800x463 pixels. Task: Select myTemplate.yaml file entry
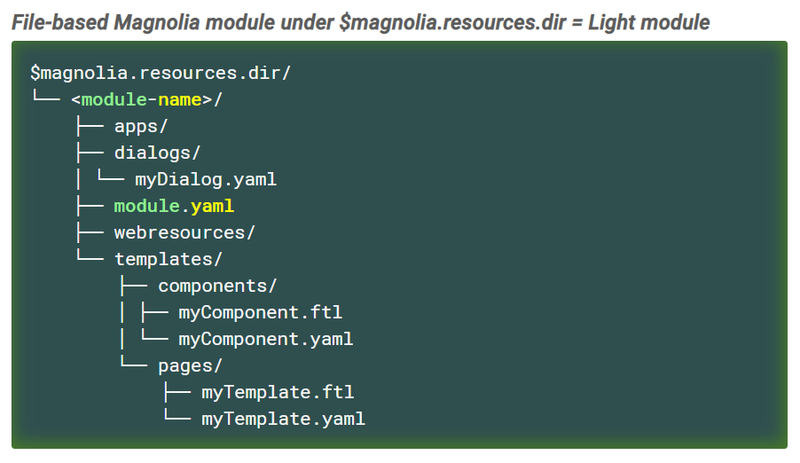pos(283,419)
